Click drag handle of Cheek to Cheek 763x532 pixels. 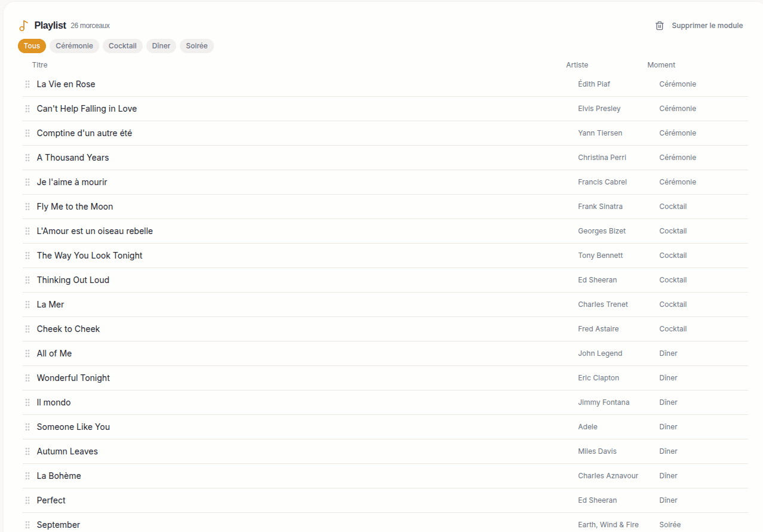pyautogui.click(x=27, y=329)
